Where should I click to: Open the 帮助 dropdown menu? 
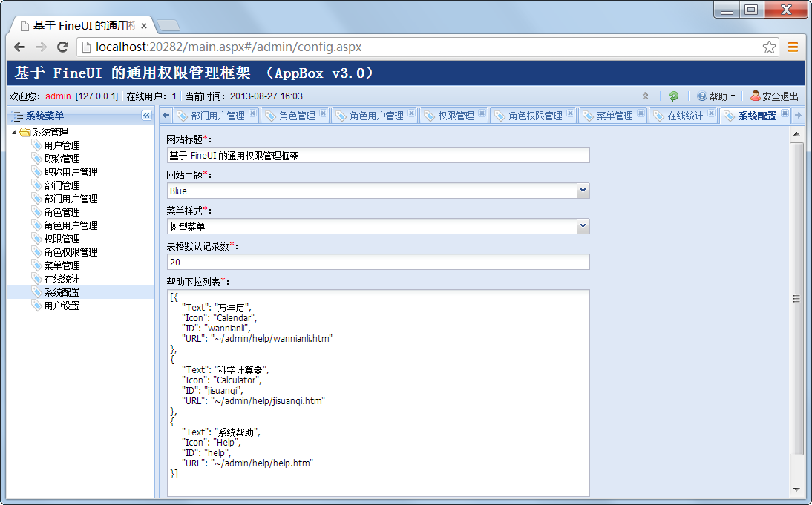pos(716,96)
